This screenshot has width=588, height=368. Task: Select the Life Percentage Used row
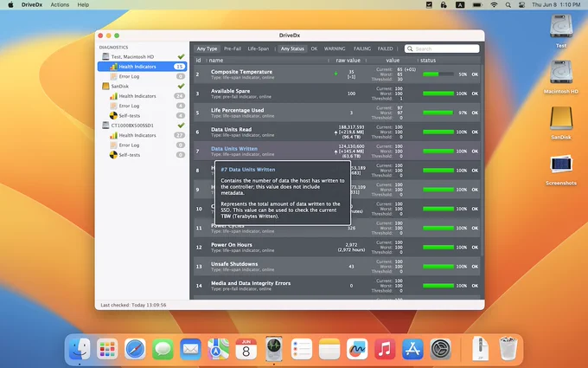pos(336,113)
